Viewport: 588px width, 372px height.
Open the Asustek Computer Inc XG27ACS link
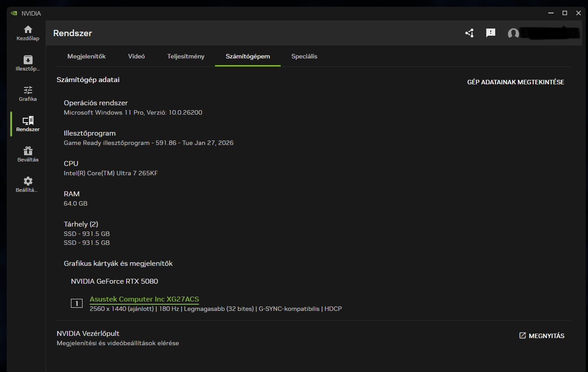click(x=144, y=299)
